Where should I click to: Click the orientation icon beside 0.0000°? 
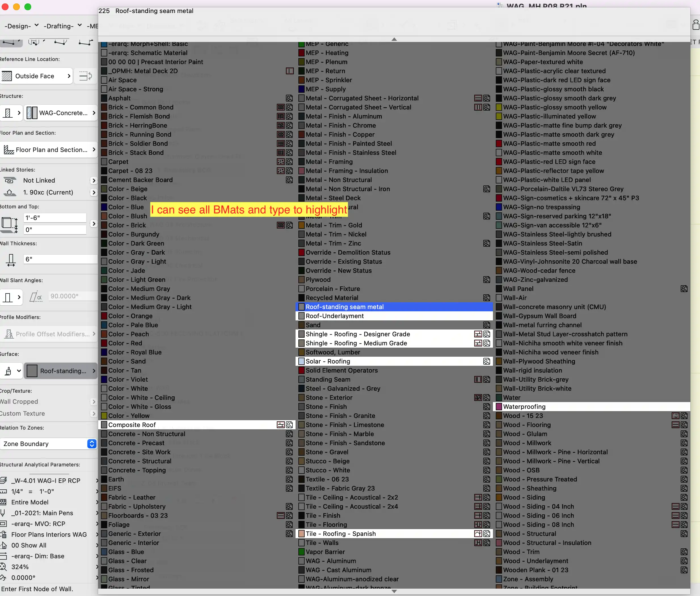tap(3, 578)
